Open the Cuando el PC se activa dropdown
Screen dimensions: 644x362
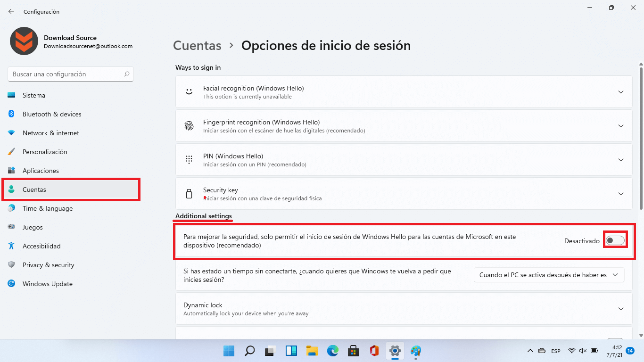[549, 275]
